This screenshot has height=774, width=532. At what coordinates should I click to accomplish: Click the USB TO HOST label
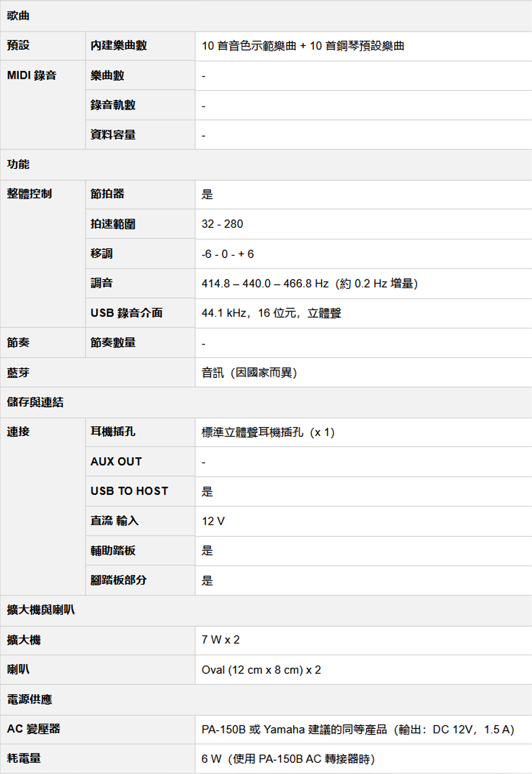(129, 491)
